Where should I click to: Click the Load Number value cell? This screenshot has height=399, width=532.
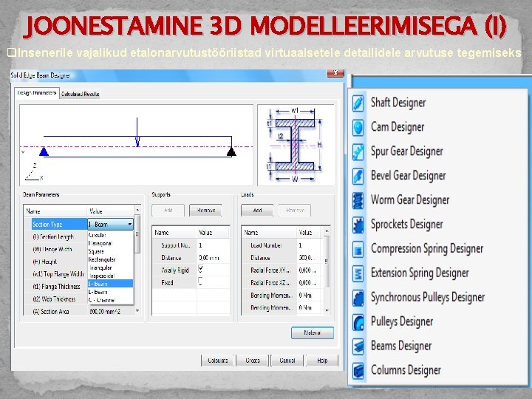click(x=309, y=245)
